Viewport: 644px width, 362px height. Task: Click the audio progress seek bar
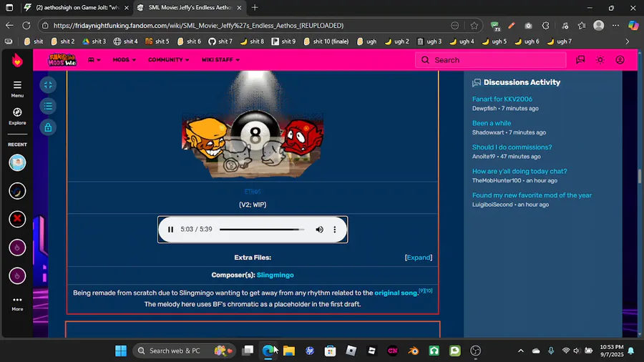click(262, 230)
